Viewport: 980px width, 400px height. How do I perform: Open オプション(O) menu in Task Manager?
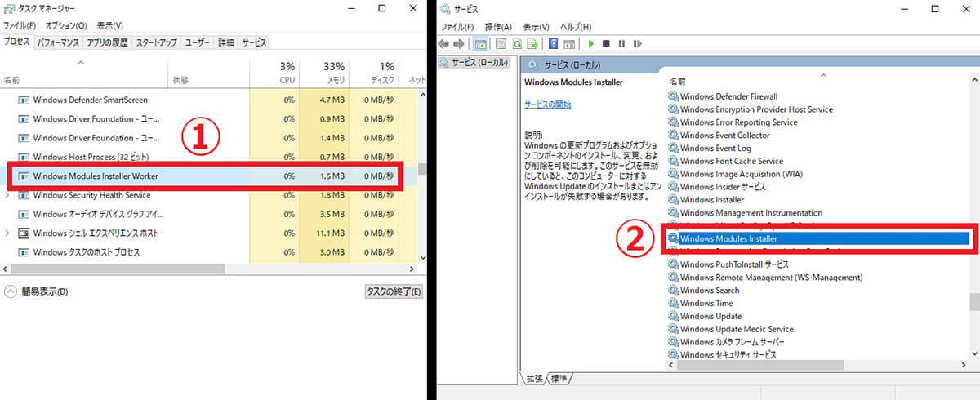pyautogui.click(x=66, y=26)
